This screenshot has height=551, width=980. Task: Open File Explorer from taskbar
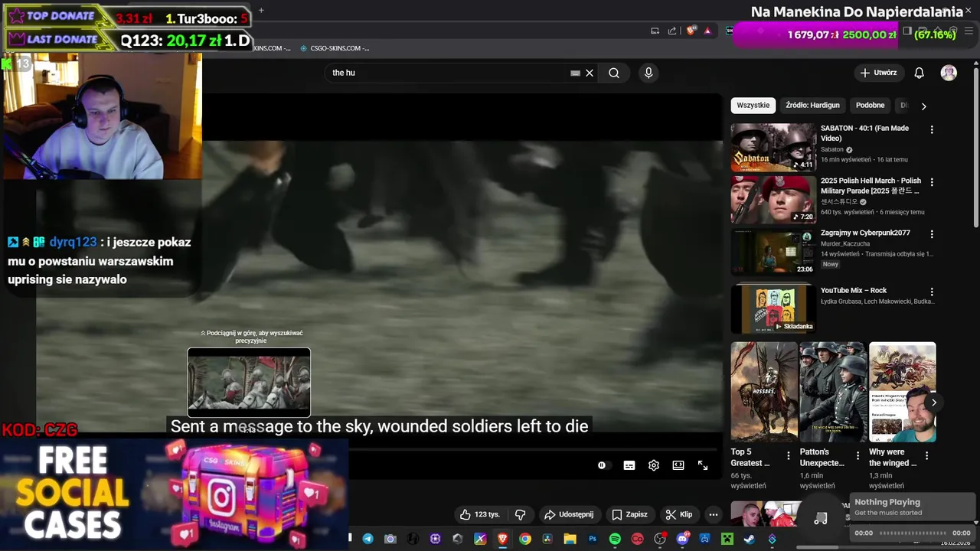pos(570,539)
